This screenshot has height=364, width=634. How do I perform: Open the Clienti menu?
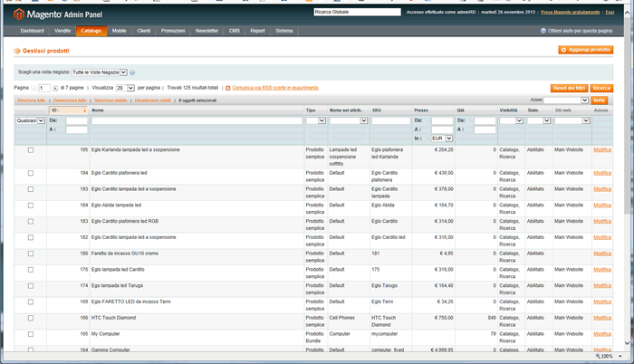(144, 31)
